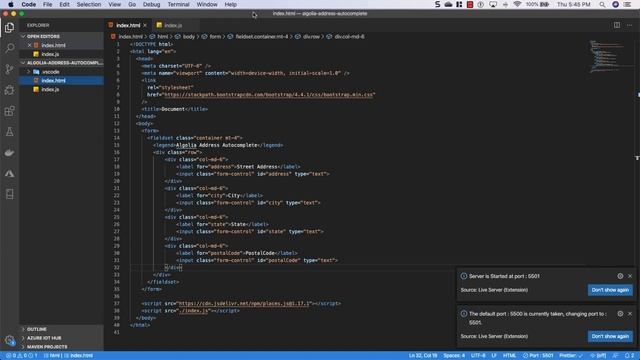Viewport: 640px width, 360px height.
Task: Open the Run and Debug view
Action: click(9, 90)
